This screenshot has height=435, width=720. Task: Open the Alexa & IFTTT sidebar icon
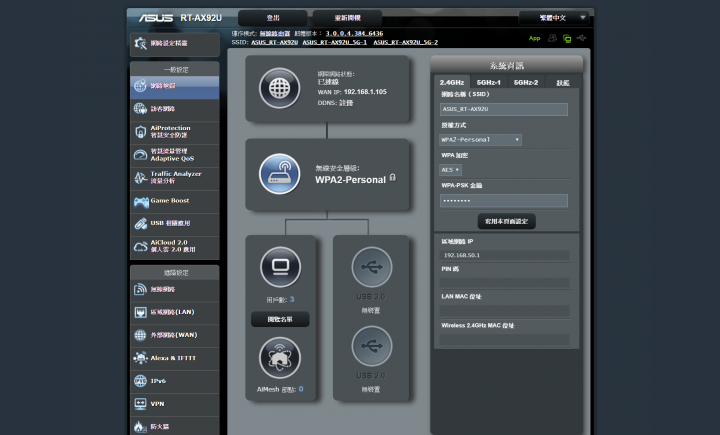tap(140, 358)
